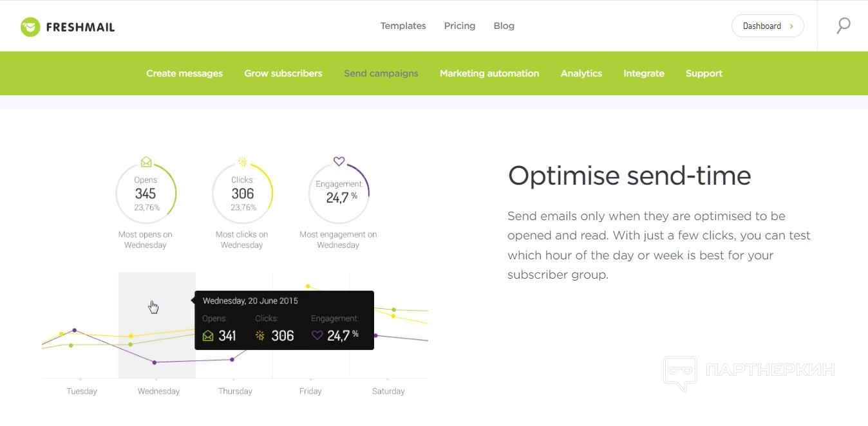Open the Integrate menu item
868x426 pixels.
tap(644, 73)
